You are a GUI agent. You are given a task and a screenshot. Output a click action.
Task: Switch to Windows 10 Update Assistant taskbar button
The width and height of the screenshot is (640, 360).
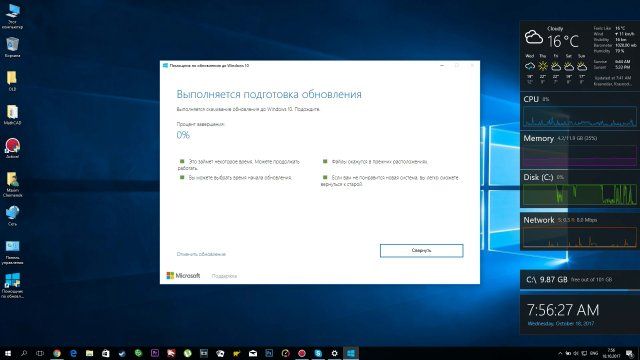pos(351,353)
